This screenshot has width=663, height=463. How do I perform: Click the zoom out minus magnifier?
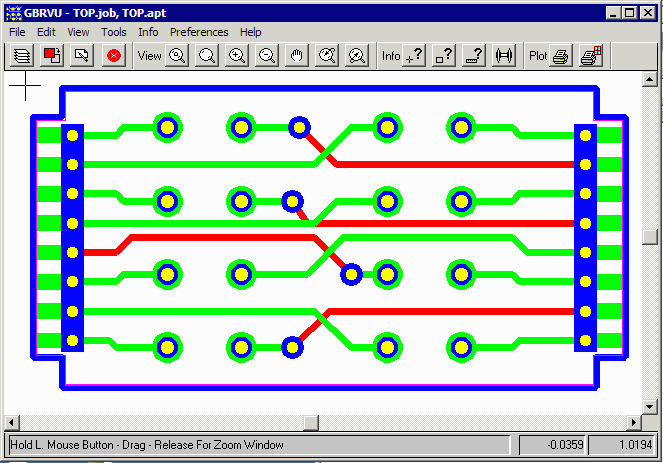267,55
